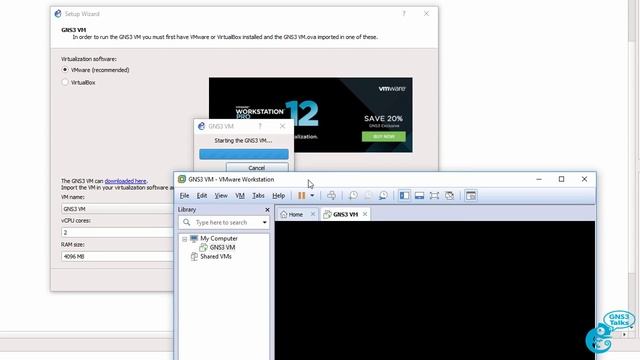Click the magnifier icon in library search

point(187,222)
